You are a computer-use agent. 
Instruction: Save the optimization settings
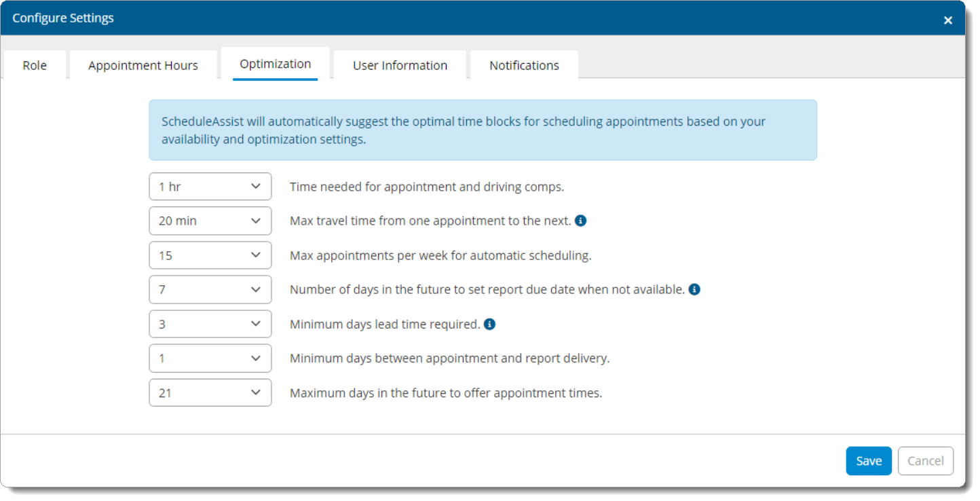coord(868,461)
